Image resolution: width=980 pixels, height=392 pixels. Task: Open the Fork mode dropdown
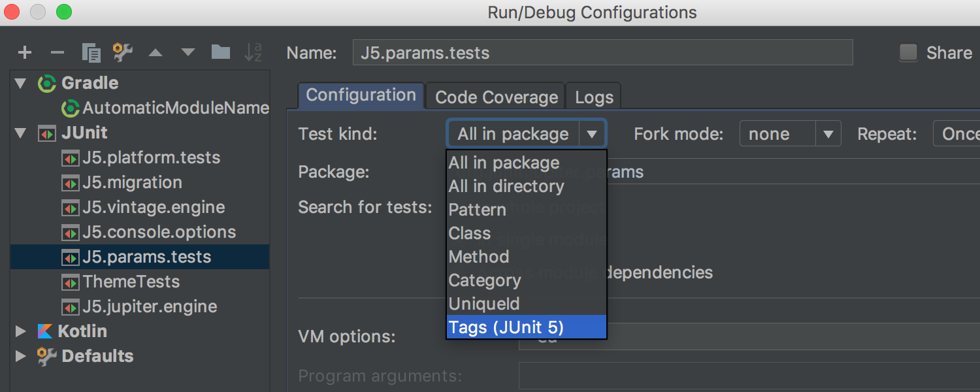click(790, 134)
